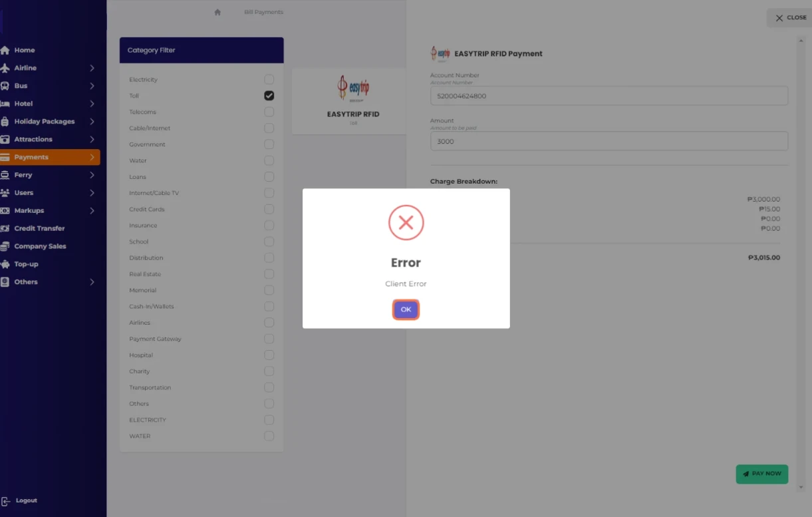The height and width of the screenshot is (517, 812).
Task: Click the Holiday Packages luggage icon
Action: pos(5,122)
